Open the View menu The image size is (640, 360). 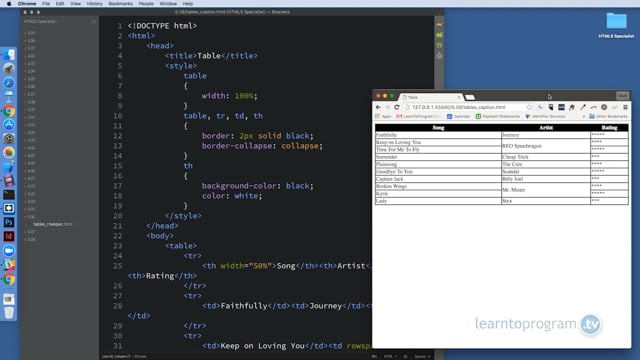click(76, 4)
